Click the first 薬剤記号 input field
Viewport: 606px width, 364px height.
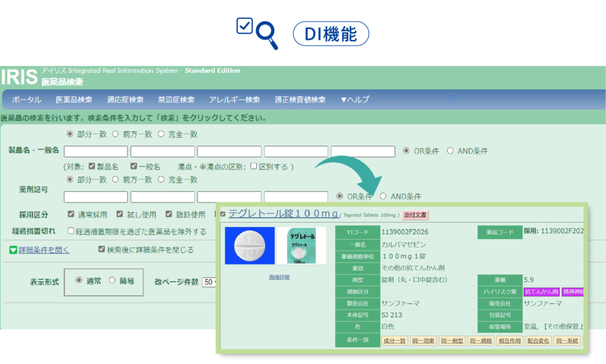pos(96,197)
